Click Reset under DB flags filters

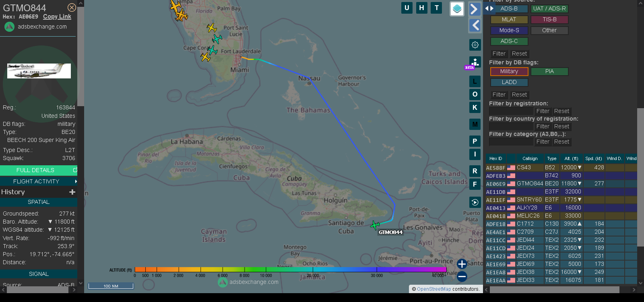(x=519, y=95)
